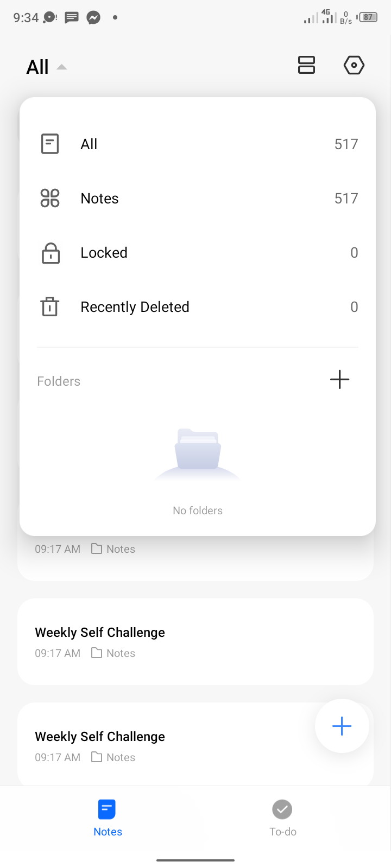The image size is (391, 868).
Task: Tap the Messenger notification icon in the status bar
Action: (x=93, y=17)
